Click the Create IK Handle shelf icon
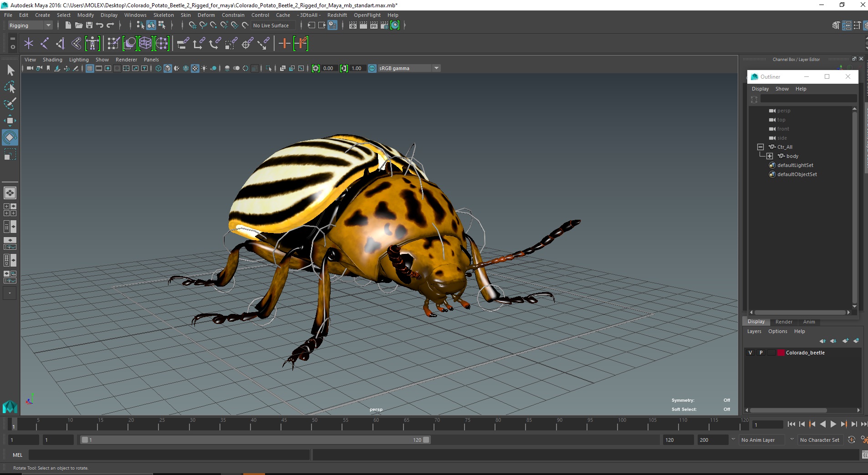This screenshot has width=868, height=475. [x=61, y=44]
